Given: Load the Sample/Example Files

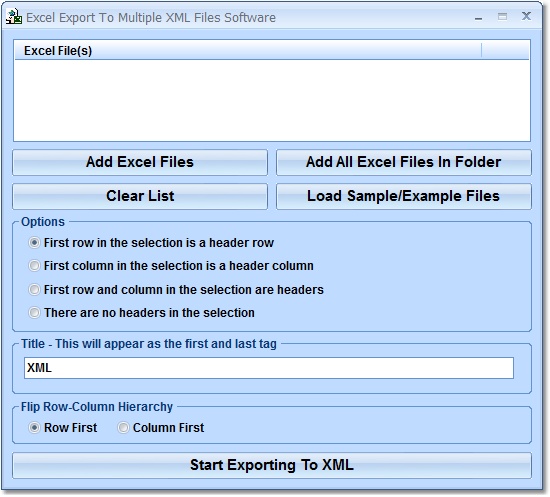Looking at the screenshot, I should (x=404, y=196).
